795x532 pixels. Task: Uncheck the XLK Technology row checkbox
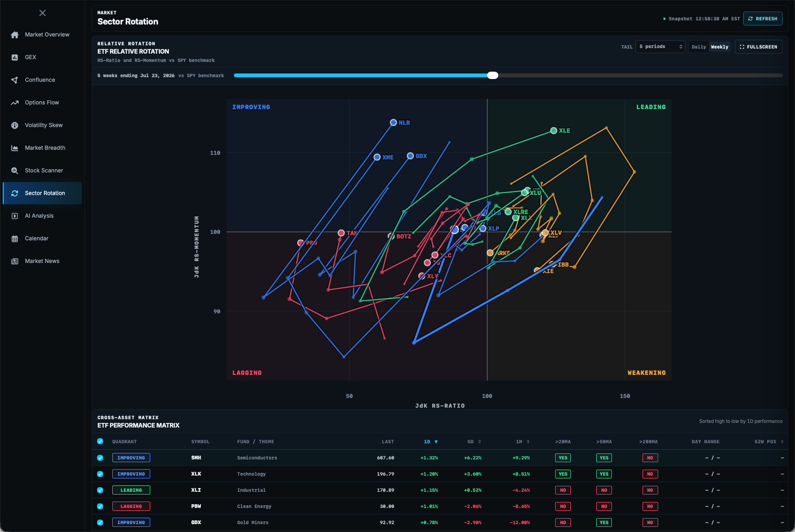pyautogui.click(x=100, y=474)
